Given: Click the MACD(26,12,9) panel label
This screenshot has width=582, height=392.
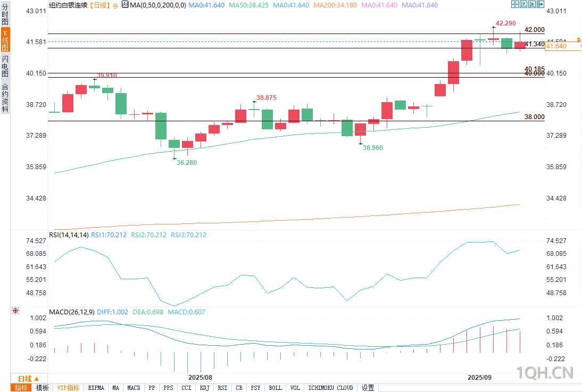Looking at the screenshot, I should coord(72,312).
